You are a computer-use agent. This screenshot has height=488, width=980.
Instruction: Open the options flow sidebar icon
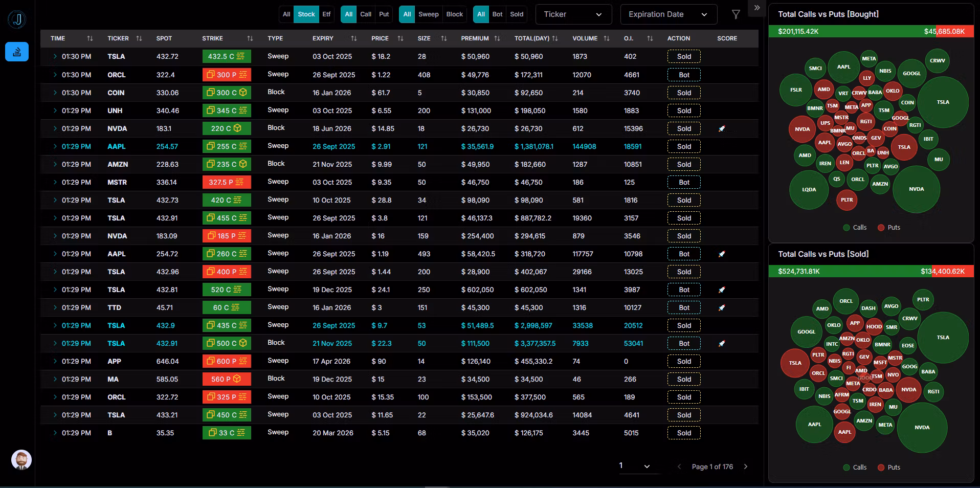coord(17,52)
